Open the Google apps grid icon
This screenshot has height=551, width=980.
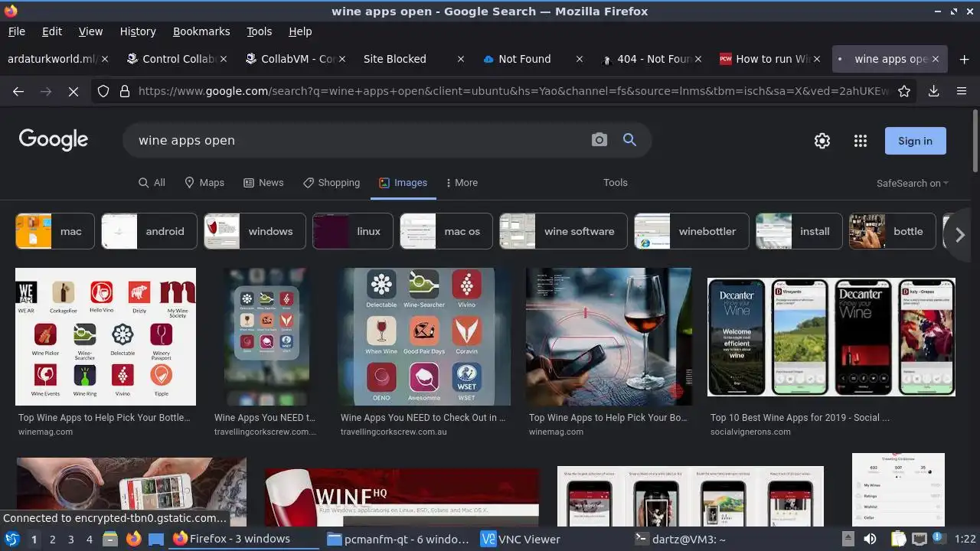[x=861, y=141]
